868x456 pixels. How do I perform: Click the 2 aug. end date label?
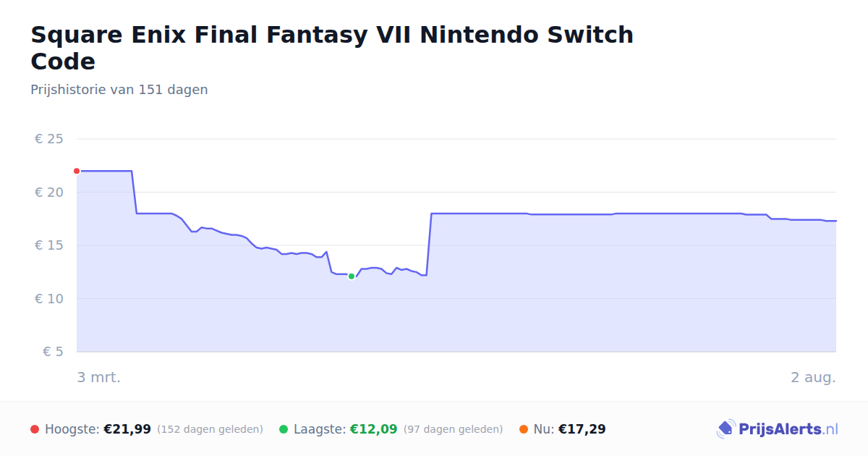[813, 377]
